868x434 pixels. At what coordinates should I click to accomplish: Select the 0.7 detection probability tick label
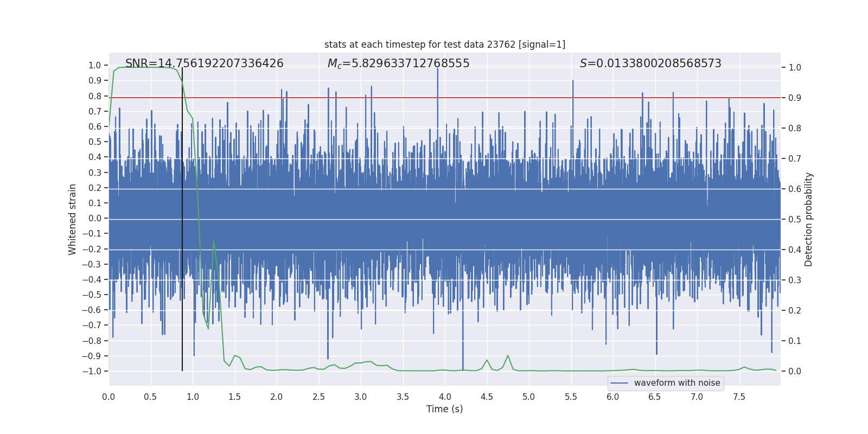click(x=795, y=158)
